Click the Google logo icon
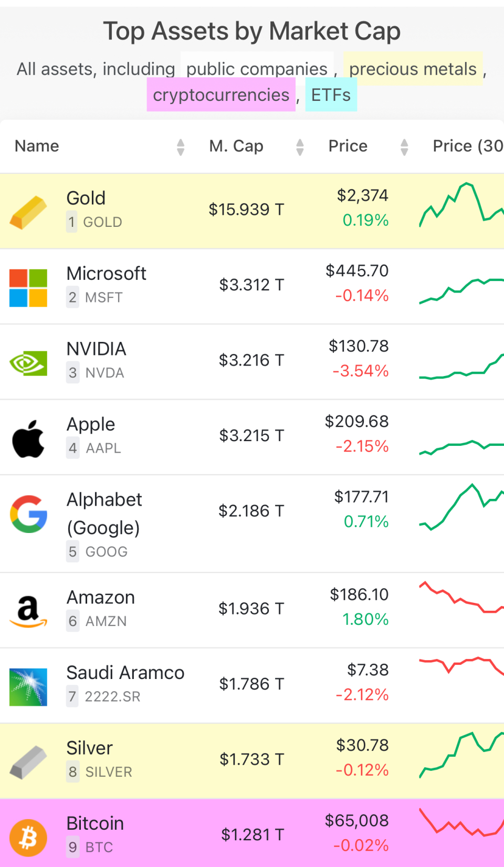504x867 pixels. [x=28, y=514]
